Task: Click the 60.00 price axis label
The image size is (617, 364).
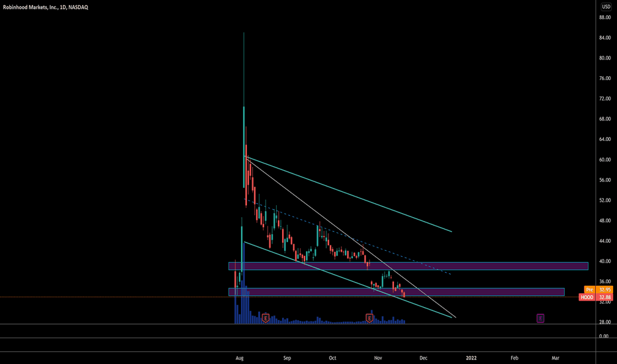Action: (x=605, y=159)
